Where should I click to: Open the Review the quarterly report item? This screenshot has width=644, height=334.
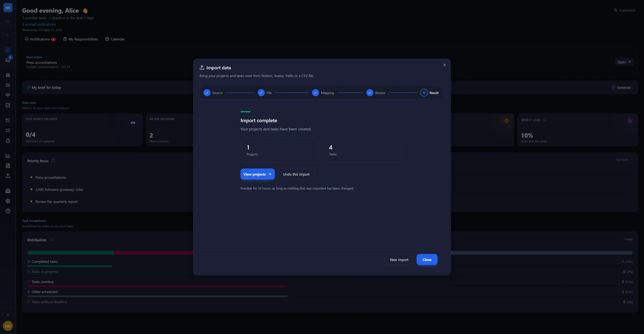(56, 202)
